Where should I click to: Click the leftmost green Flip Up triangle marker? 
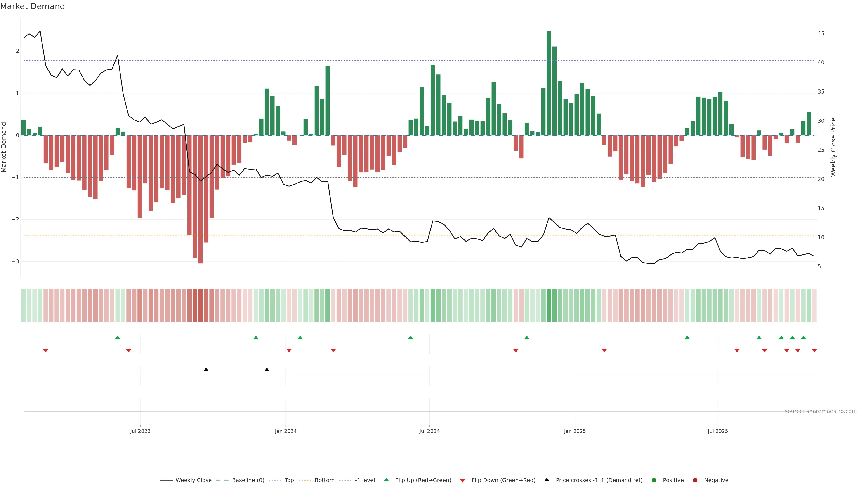tap(118, 338)
